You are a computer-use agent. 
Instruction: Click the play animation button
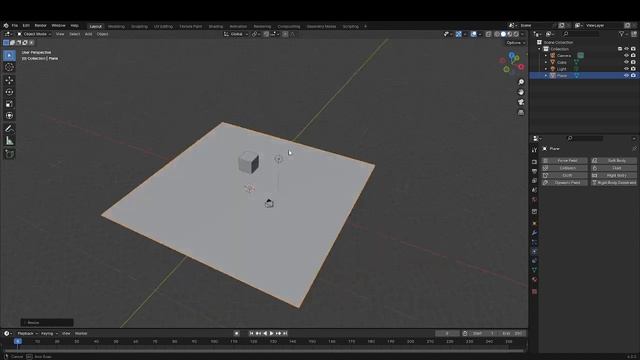click(272, 333)
